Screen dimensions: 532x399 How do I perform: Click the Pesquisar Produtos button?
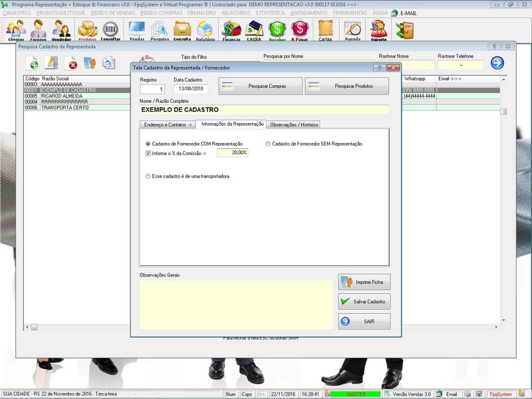[x=346, y=86]
